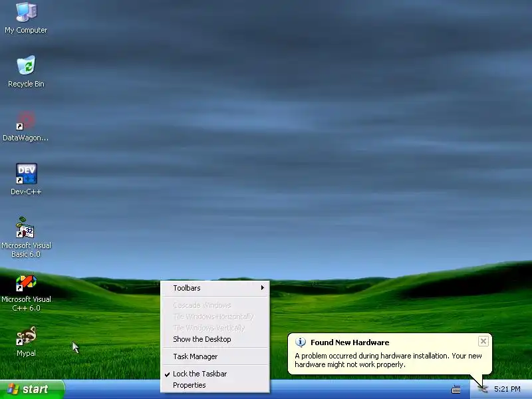Click the Found New Hardware title
This screenshot has width=532, height=399.
[350, 342]
